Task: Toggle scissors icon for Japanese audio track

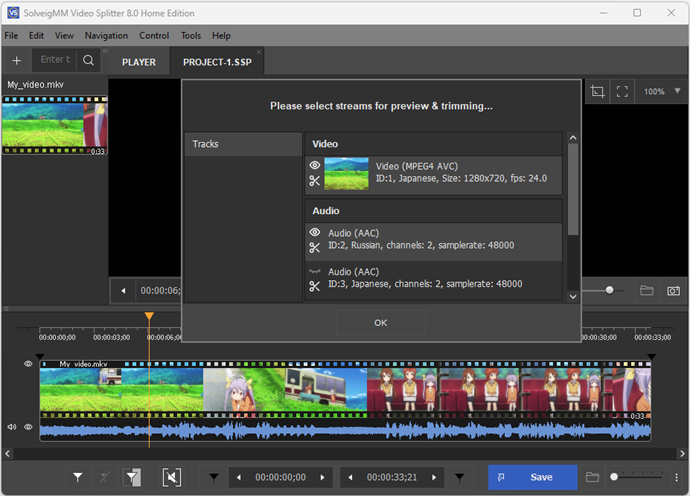Action: tap(314, 287)
